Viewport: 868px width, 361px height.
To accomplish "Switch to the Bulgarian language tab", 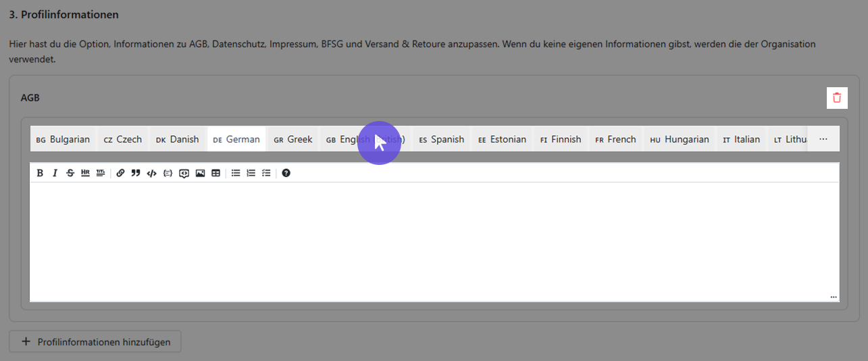I will (x=63, y=139).
